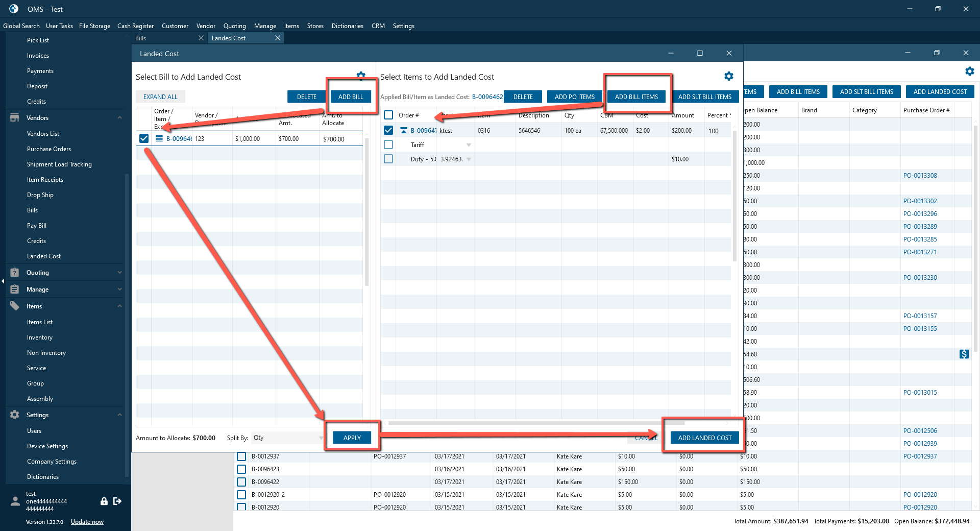The width and height of the screenshot is (980, 531).
Task: Click the EXPAND ALL button
Action: click(160, 96)
